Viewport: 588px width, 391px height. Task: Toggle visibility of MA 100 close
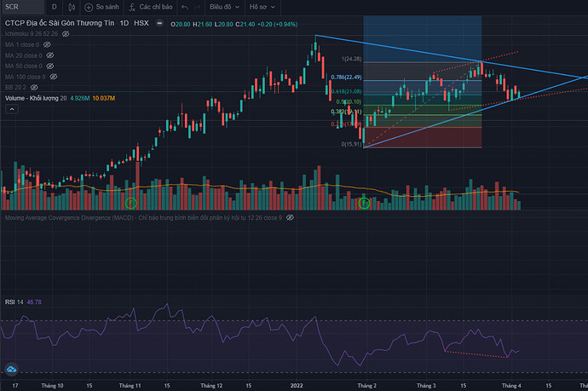click(x=54, y=77)
